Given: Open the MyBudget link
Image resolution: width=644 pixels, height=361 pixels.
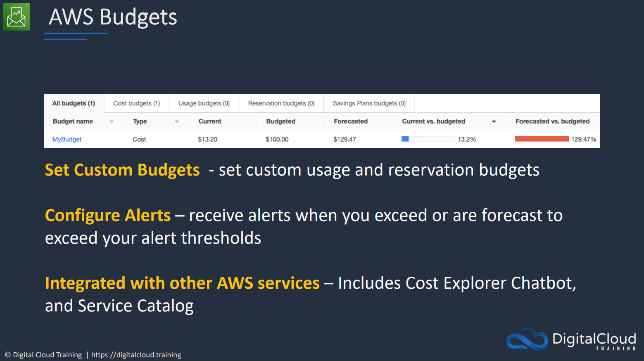Looking at the screenshot, I should 67,139.
